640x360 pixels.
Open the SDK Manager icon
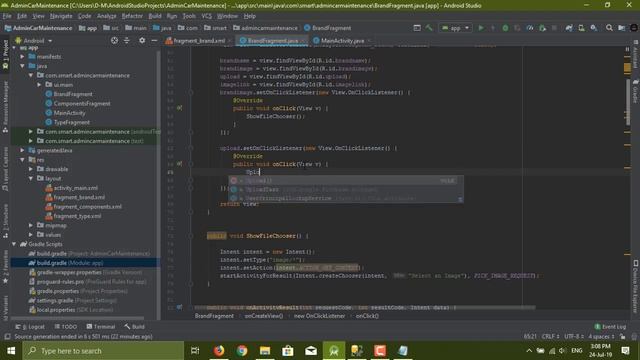593,28
